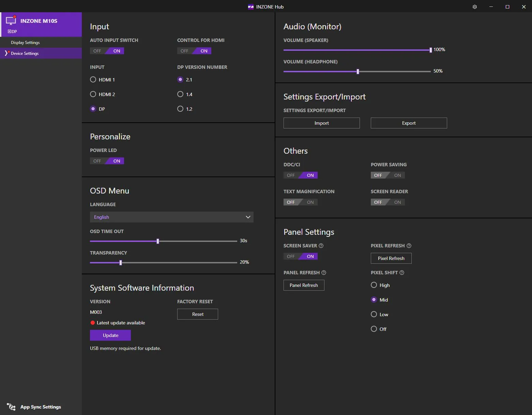Click the Panel Refresh help icon
532x415 pixels.
(324, 273)
